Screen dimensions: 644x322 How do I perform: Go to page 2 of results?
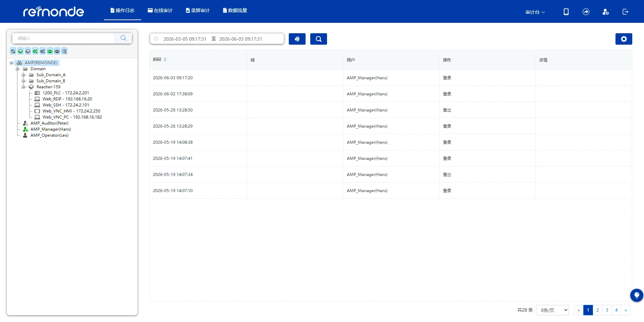[x=598, y=310]
